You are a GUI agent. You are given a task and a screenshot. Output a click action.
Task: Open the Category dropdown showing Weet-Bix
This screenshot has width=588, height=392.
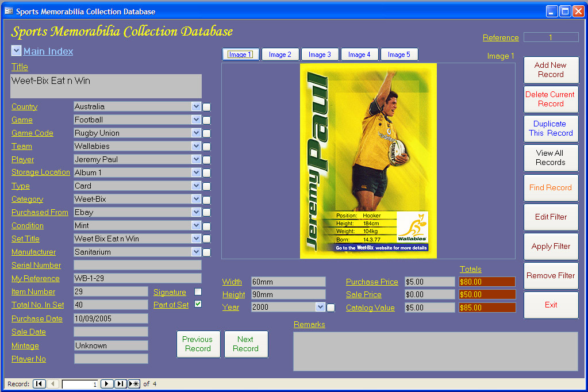(196, 199)
